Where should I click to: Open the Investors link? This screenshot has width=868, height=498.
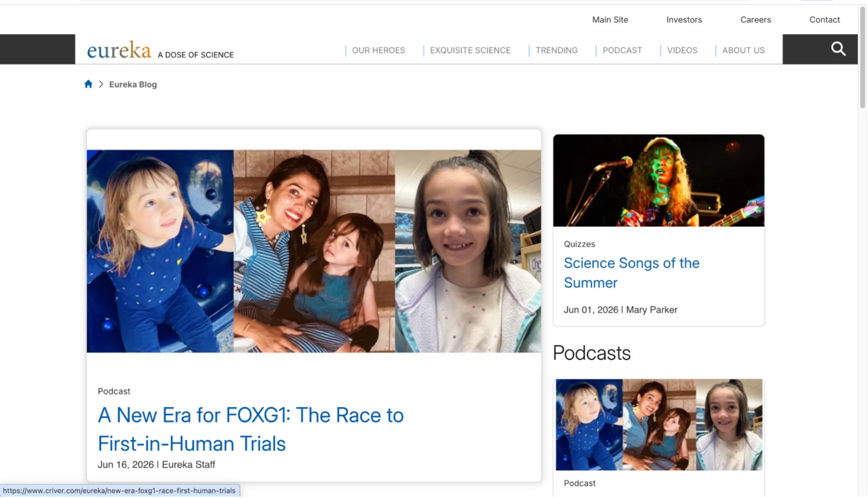685,19
